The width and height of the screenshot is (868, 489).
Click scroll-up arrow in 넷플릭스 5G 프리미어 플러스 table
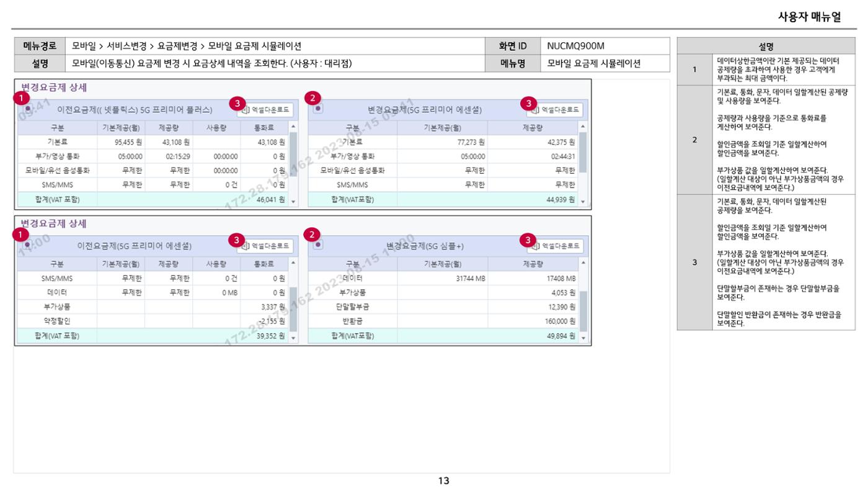pos(293,127)
